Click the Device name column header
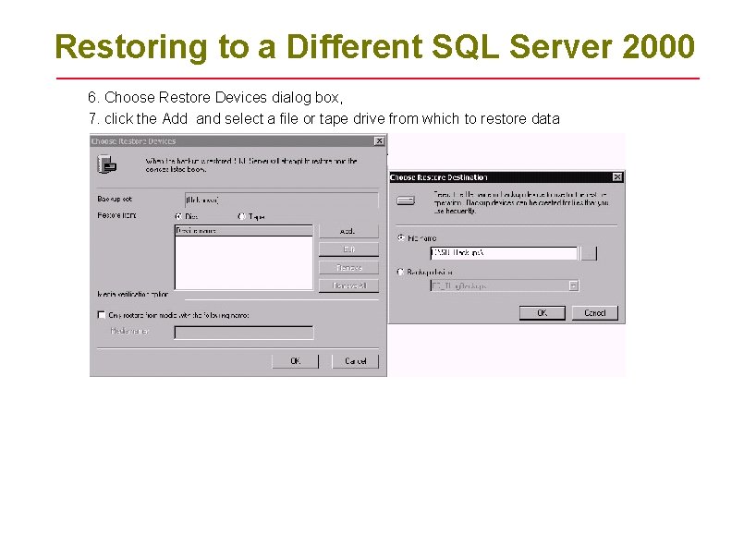 244,231
